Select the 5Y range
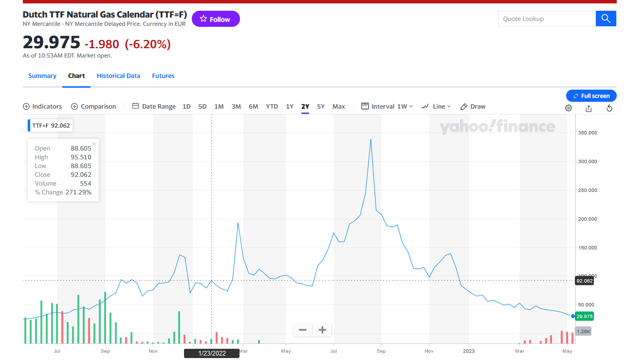Viewport: 644px width, 360px height. coord(321,106)
